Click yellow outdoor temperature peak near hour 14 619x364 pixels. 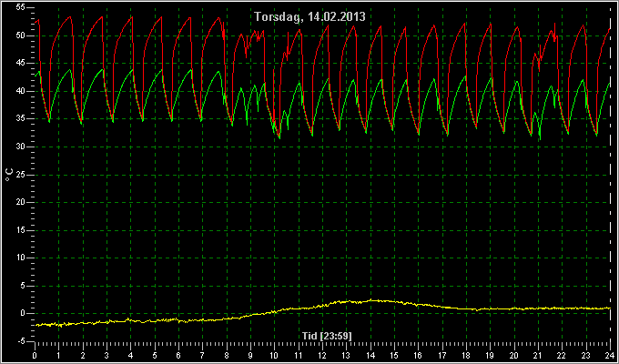372,300
